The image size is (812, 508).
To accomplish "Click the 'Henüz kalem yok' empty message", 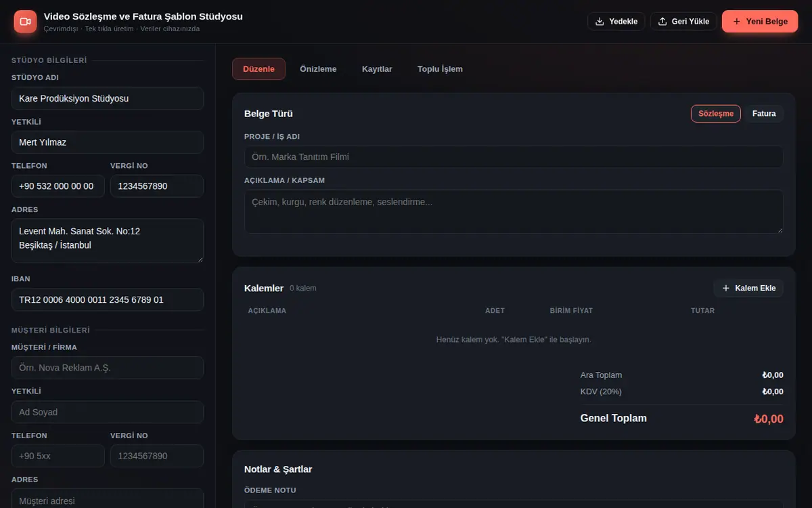I will [x=514, y=339].
